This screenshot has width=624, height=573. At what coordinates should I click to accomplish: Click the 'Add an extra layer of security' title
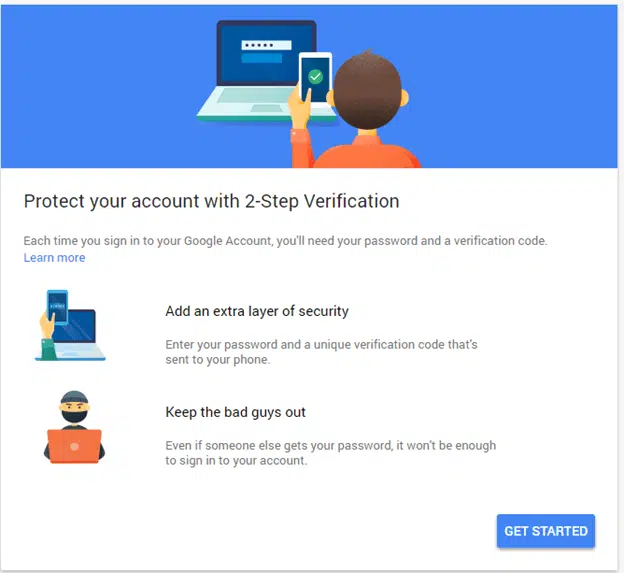pyautogui.click(x=257, y=311)
